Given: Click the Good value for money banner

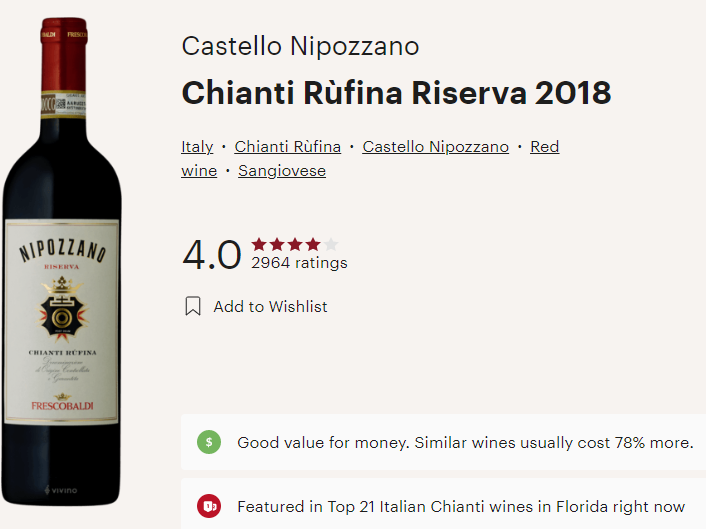Looking at the screenshot, I should (444, 442).
